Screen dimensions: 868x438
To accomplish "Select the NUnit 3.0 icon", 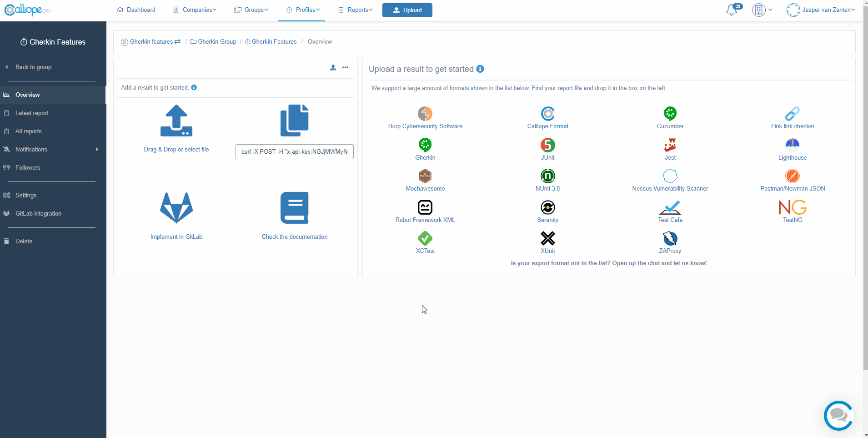I will pyautogui.click(x=547, y=176).
